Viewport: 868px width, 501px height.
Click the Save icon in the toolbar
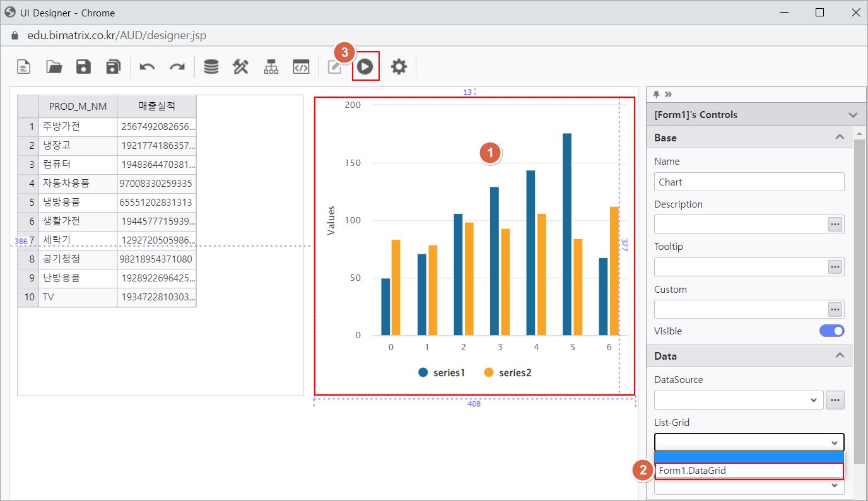coord(83,67)
